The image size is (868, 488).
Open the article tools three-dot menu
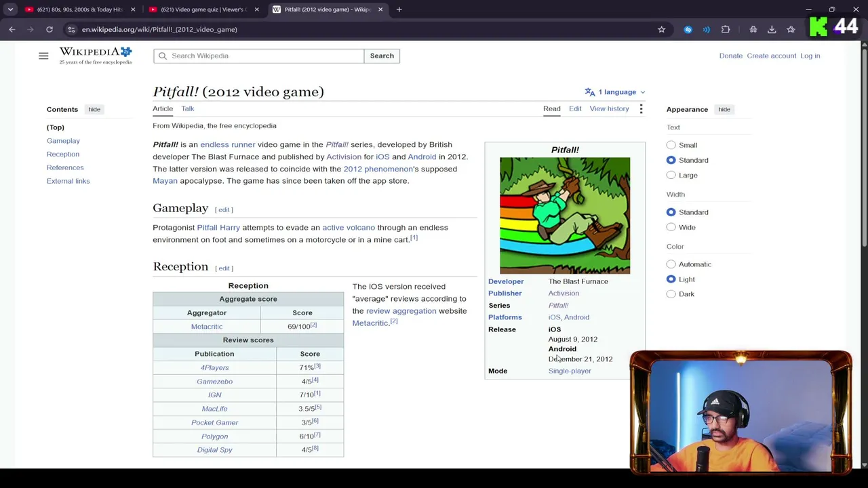pos(641,108)
